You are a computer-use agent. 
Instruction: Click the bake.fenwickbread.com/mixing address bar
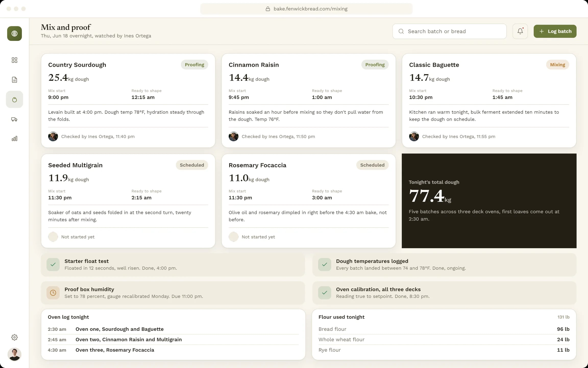coord(306,9)
